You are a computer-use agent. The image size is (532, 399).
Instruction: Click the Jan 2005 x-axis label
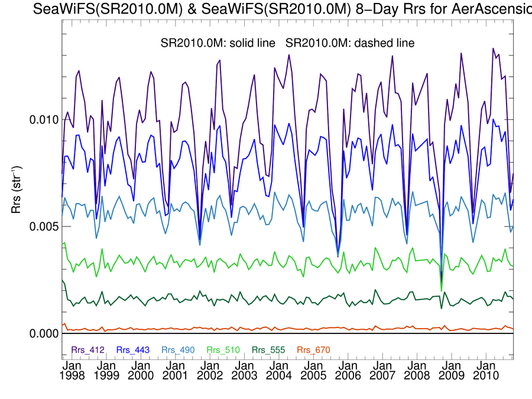(x=313, y=371)
